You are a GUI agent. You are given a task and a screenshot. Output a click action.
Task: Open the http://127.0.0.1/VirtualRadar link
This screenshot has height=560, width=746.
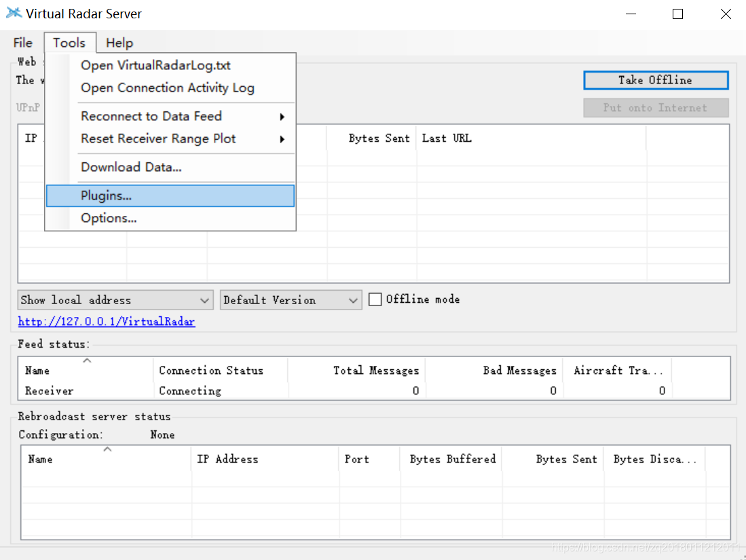tap(107, 322)
